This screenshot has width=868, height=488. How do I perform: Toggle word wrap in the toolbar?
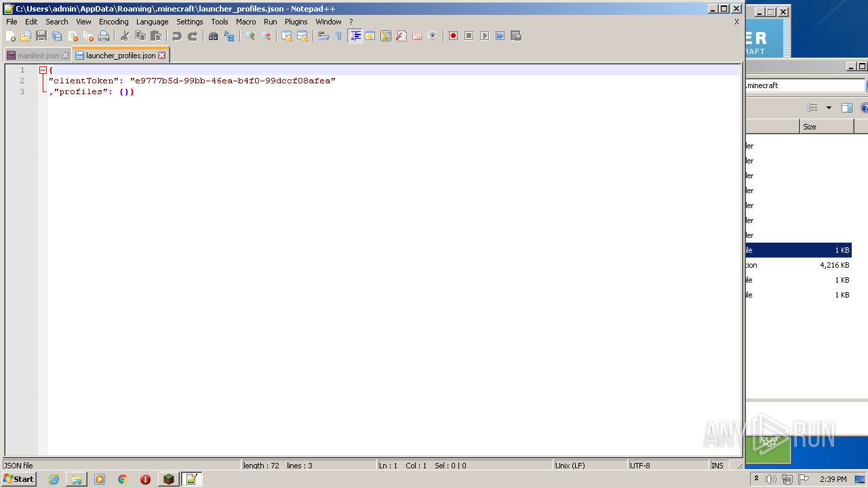(323, 36)
